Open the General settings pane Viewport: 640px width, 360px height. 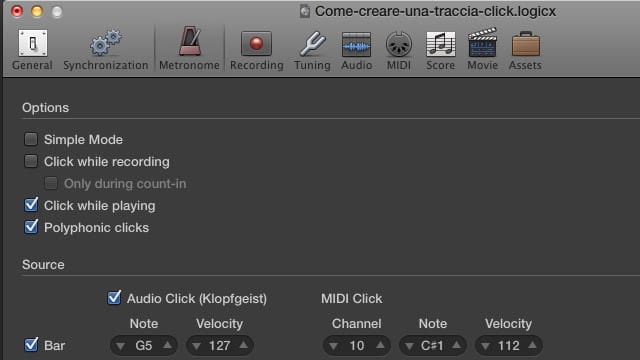(32, 49)
